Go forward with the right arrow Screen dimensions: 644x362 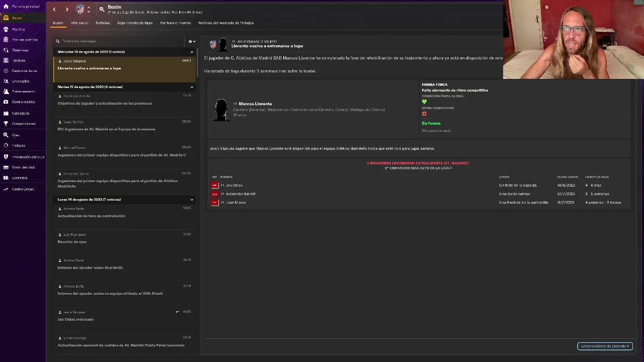point(67,9)
